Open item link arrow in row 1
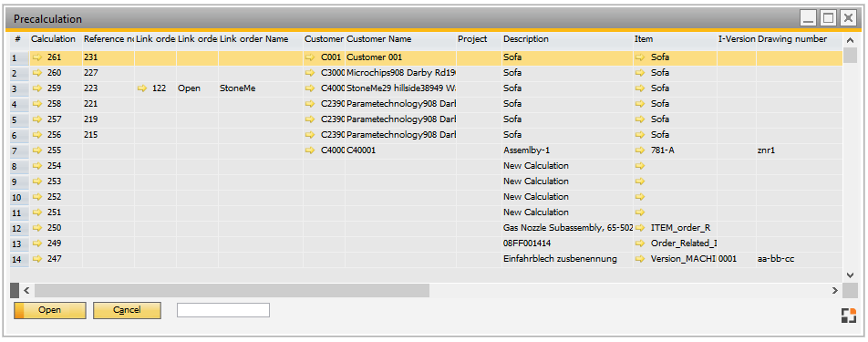The image size is (868, 342). (x=640, y=57)
